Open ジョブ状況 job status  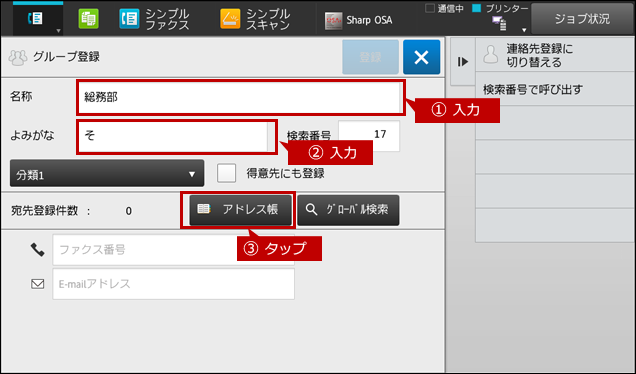[582, 19]
